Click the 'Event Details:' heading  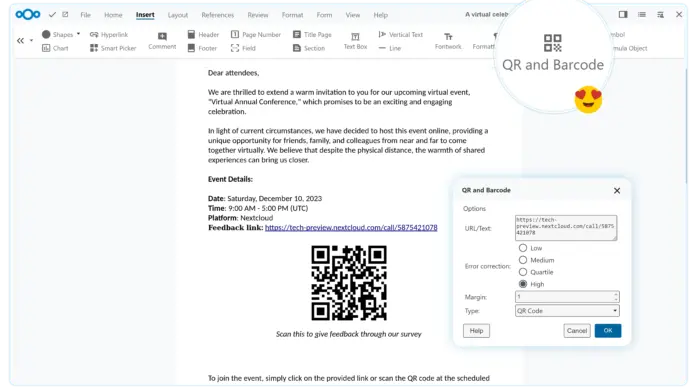pyautogui.click(x=230, y=179)
